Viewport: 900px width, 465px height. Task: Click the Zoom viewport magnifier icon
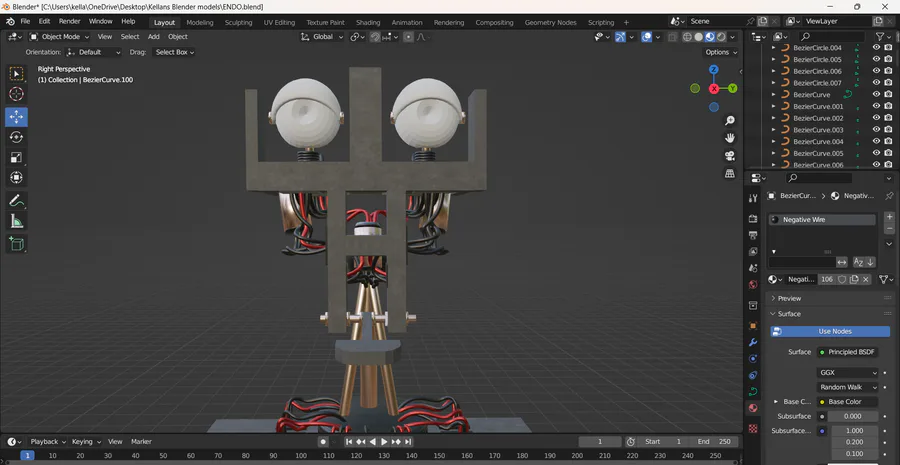(x=730, y=121)
